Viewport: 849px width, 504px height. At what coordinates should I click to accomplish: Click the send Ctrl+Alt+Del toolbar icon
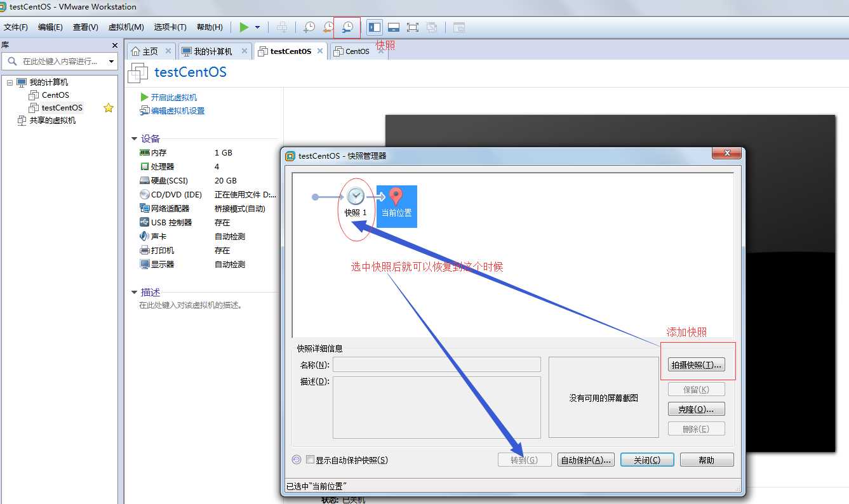(282, 27)
